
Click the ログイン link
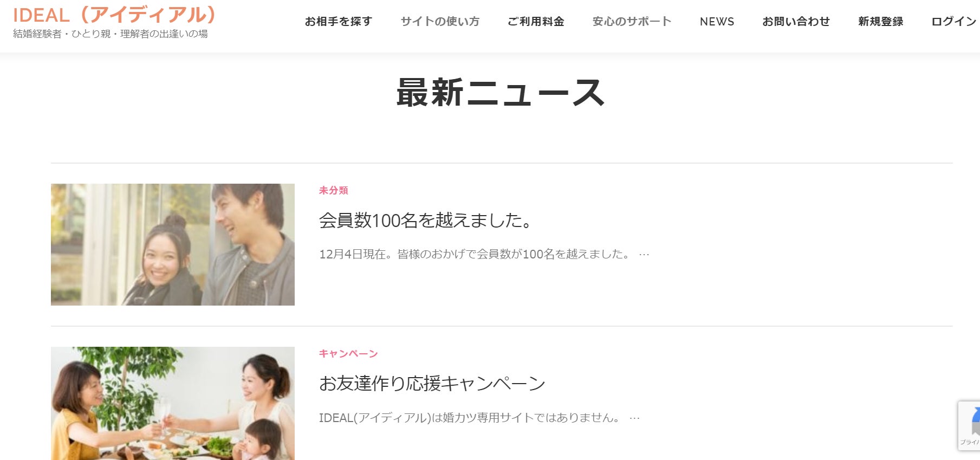pyautogui.click(x=954, y=22)
